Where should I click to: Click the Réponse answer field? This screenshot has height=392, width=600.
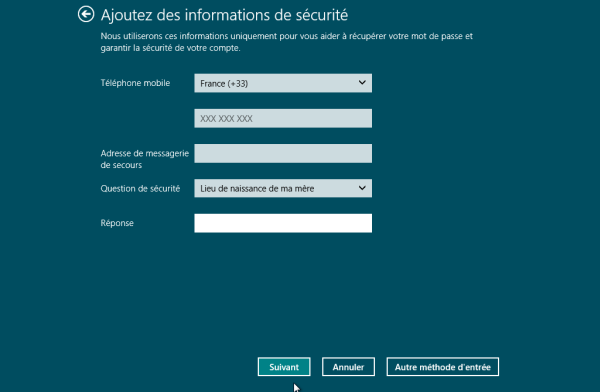point(283,223)
